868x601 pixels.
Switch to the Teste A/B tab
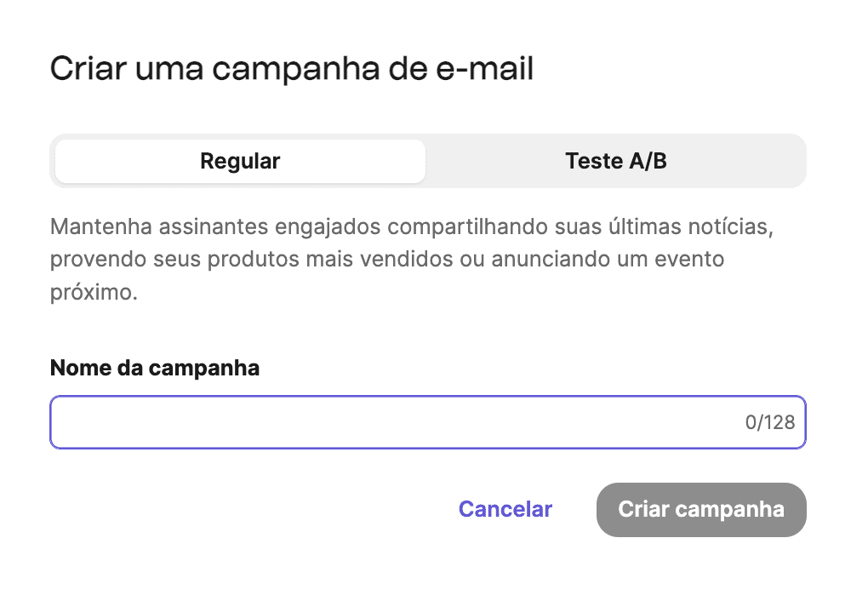615,161
